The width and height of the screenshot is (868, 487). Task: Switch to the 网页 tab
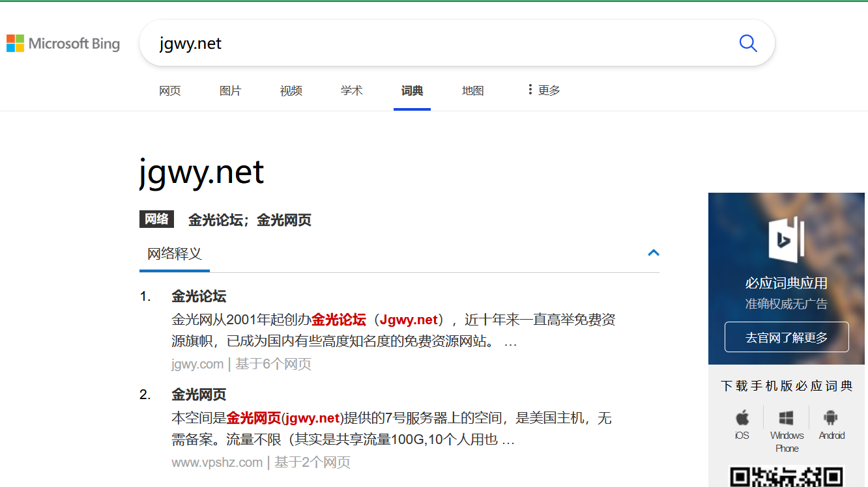pos(170,91)
